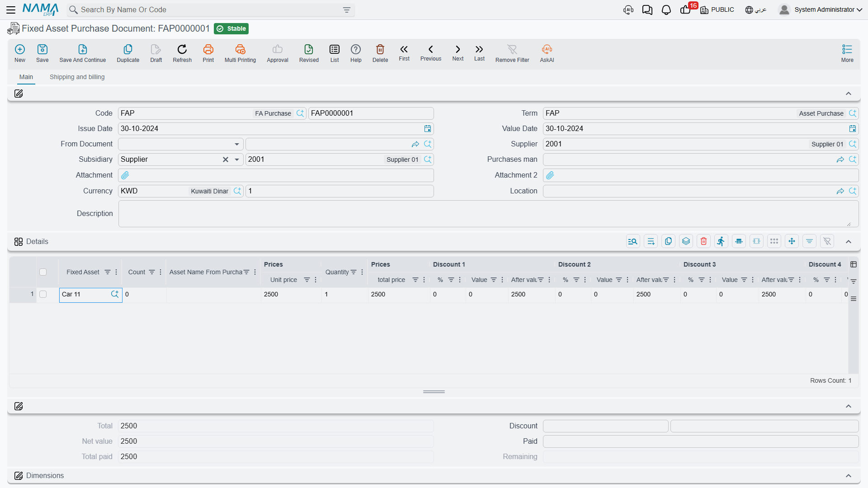Open Purchases man navigate arrow
This screenshot has height=488, width=868.
tap(840, 160)
